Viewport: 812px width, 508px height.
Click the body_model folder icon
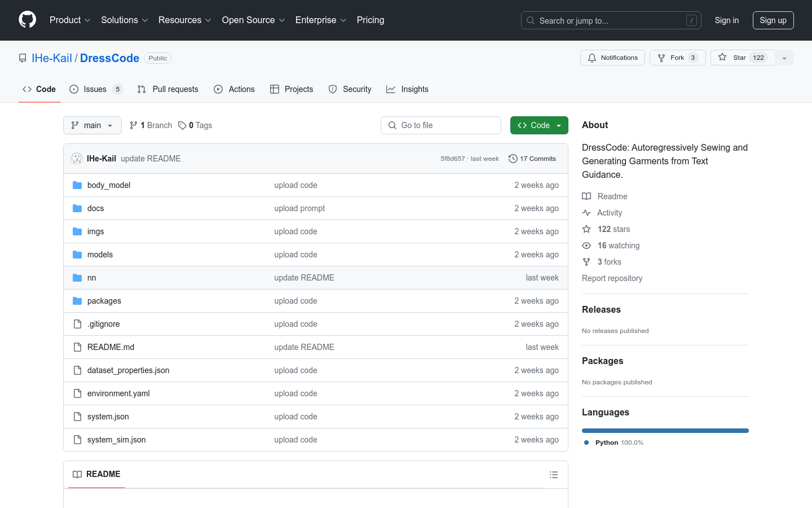click(x=77, y=185)
